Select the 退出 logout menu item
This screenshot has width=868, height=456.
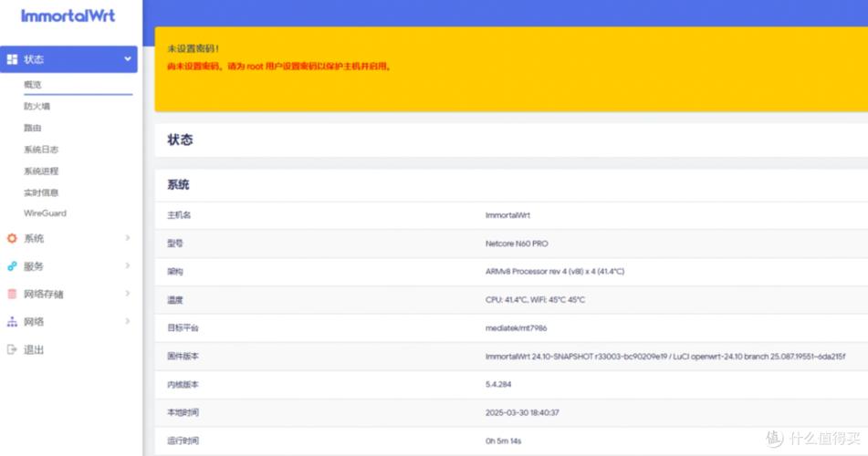[x=34, y=349]
